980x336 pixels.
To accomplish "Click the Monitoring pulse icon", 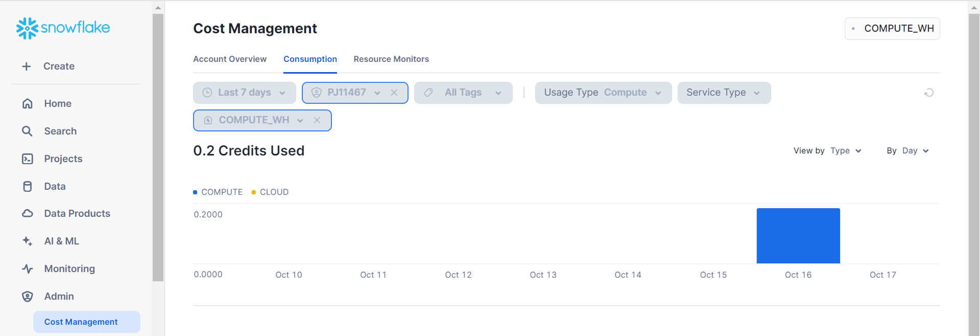I will (28, 268).
